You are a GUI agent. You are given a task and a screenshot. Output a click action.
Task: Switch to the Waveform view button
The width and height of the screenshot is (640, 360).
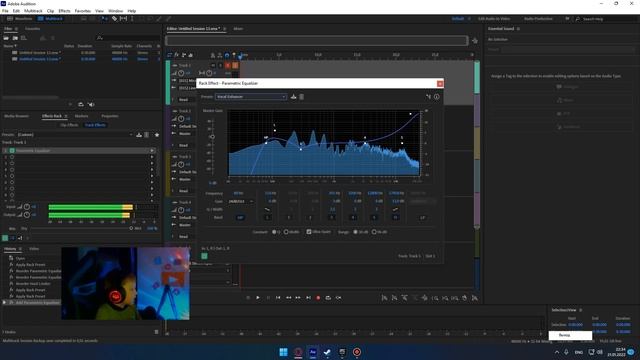pos(20,19)
